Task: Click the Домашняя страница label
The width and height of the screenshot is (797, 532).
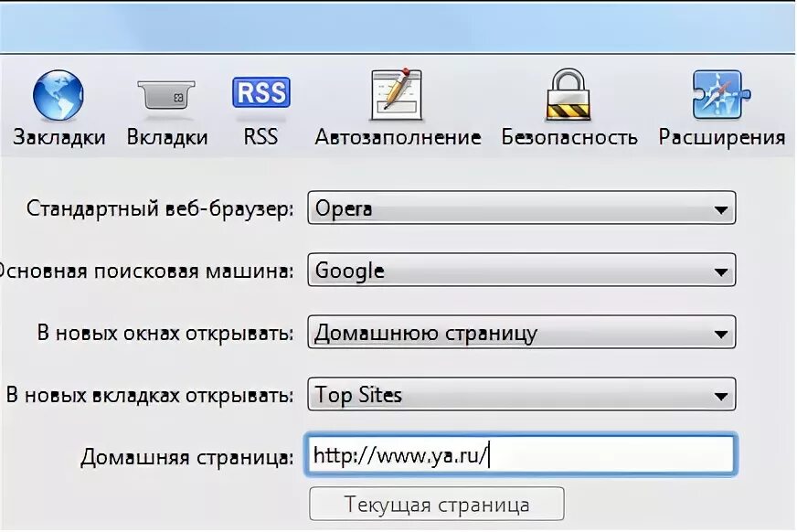Action: [187, 457]
